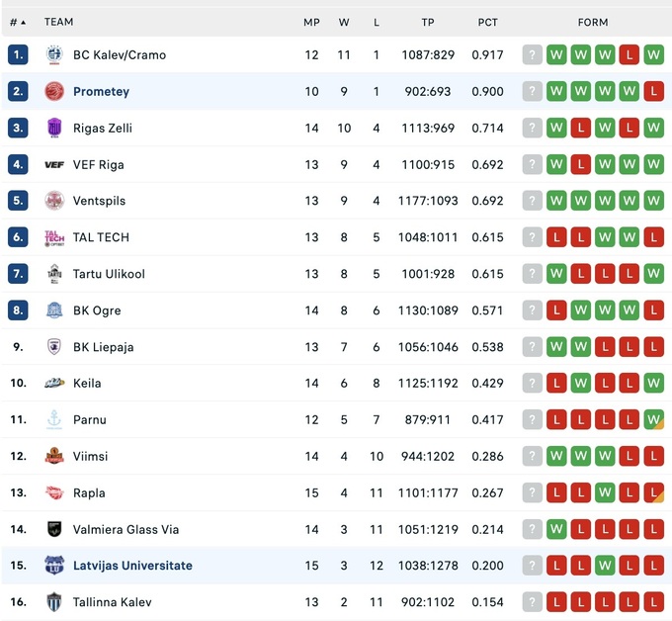This screenshot has height=621, width=672.
Task: Click the Parnu anchor logo
Action: pos(54,420)
